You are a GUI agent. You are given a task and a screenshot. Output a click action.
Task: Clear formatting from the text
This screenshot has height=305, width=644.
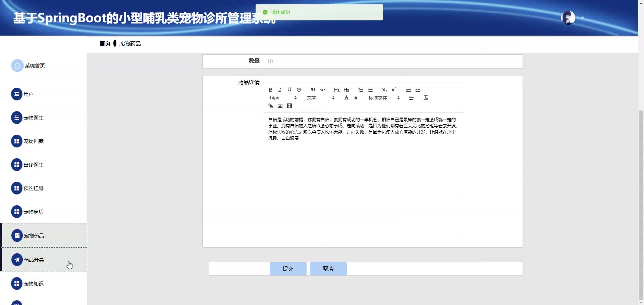pyautogui.click(x=426, y=98)
